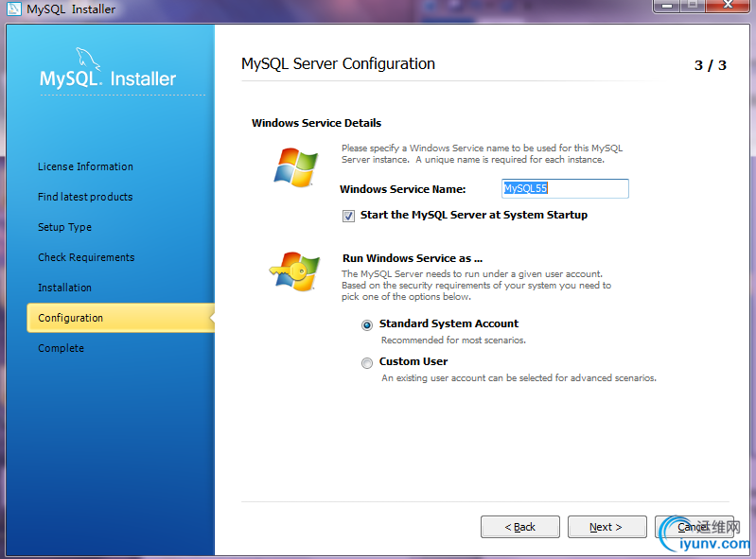Click the Next button
This screenshot has height=559, width=756.
point(607,527)
